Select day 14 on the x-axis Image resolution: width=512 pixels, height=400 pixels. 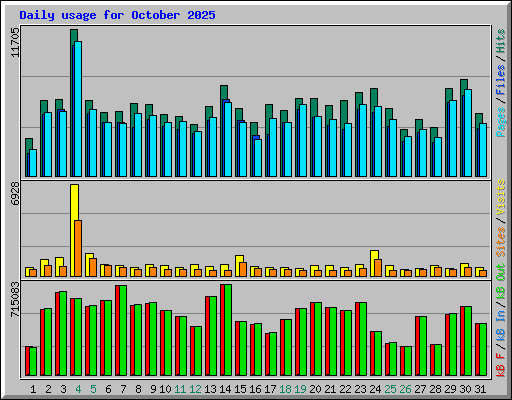[x=225, y=389]
